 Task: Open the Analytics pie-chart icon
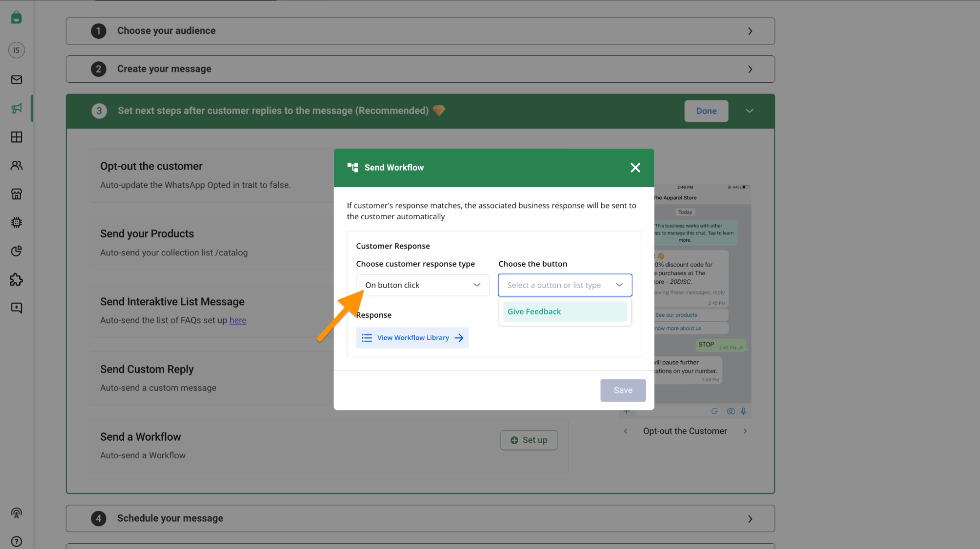pyautogui.click(x=16, y=250)
